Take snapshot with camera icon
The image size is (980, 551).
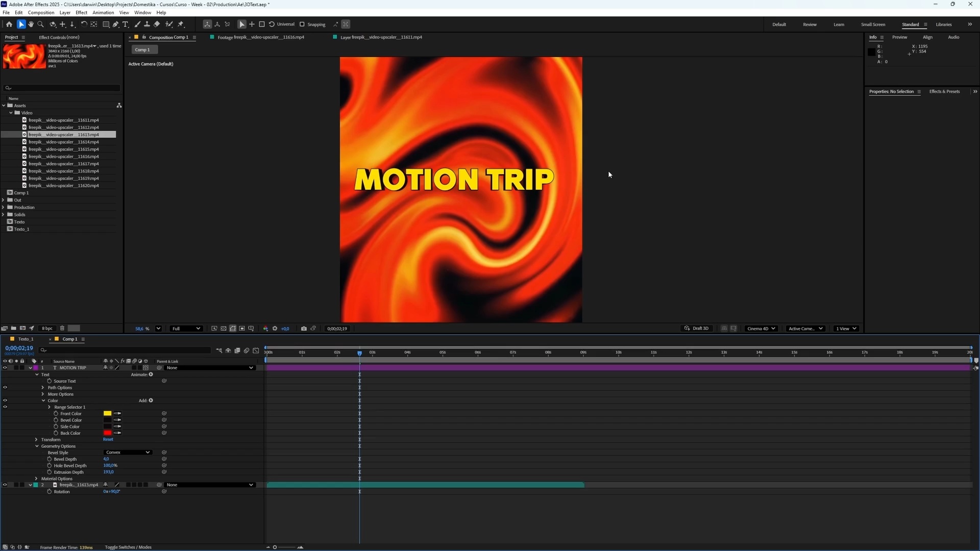tap(304, 329)
